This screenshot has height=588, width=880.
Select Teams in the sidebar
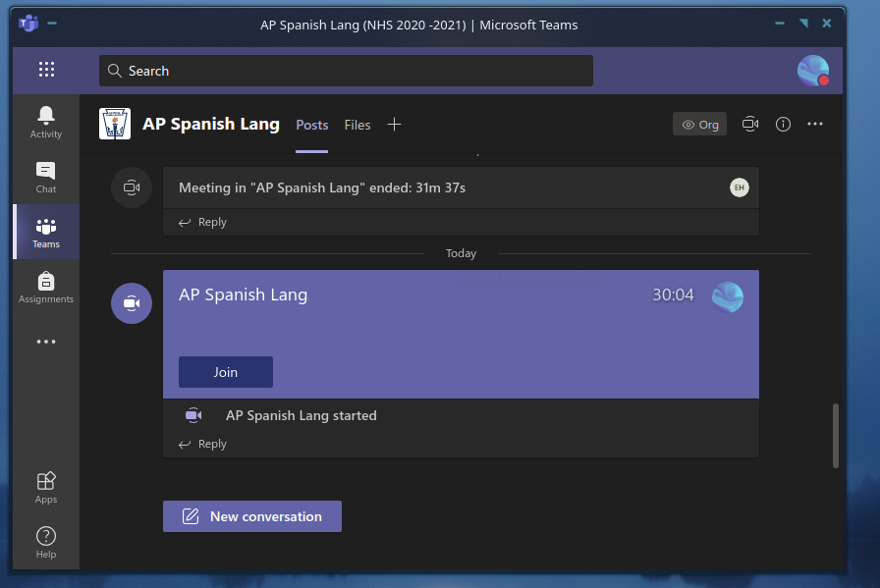[46, 232]
